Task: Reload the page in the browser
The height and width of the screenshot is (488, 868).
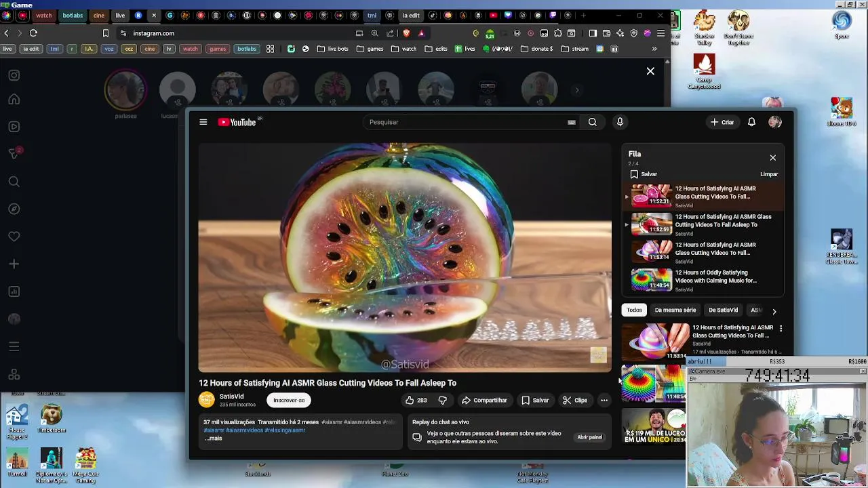Action: [33, 33]
